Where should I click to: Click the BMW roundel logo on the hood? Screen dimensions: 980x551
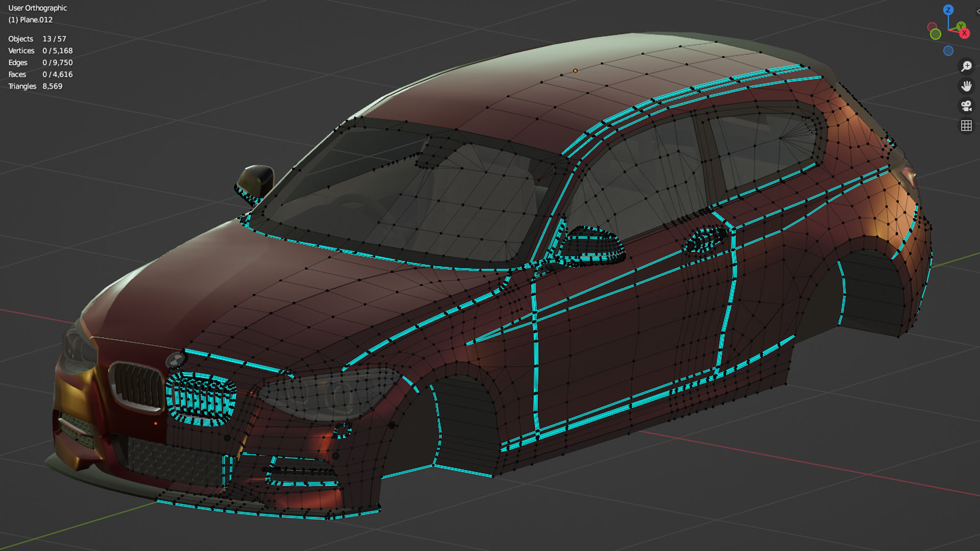point(176,360)
